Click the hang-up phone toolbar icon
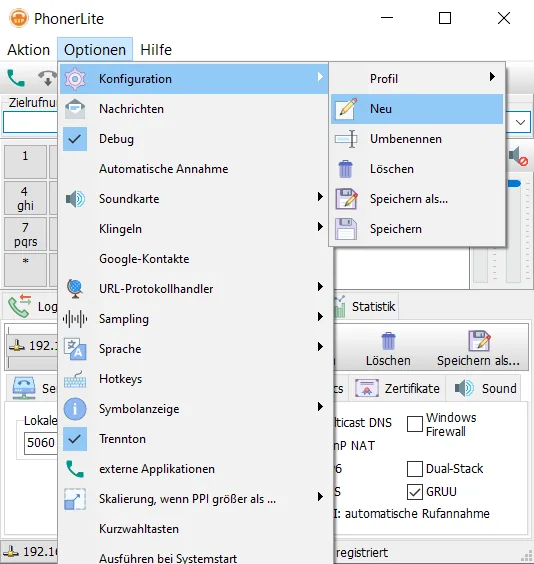 pos(47,78)
